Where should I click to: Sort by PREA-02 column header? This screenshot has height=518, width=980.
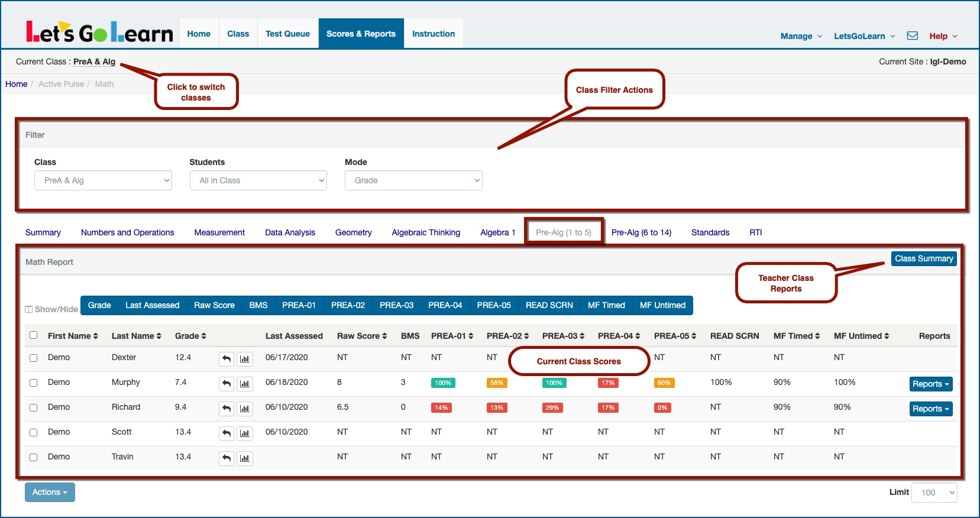point(508,336)
